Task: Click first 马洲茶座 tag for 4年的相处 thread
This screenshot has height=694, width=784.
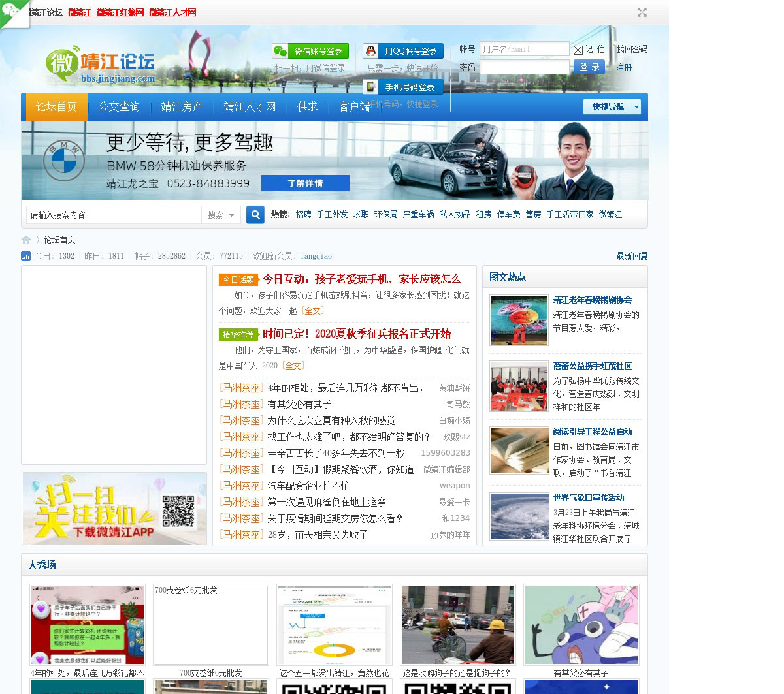Action: pyautogui.click(x=241, y=388)
